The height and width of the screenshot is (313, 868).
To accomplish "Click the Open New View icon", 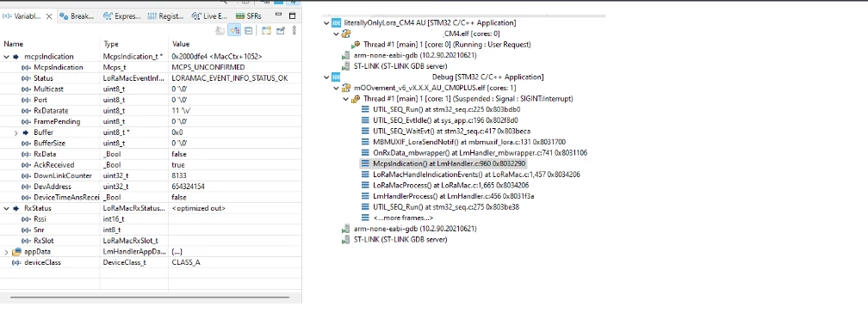I will [266, 31].
